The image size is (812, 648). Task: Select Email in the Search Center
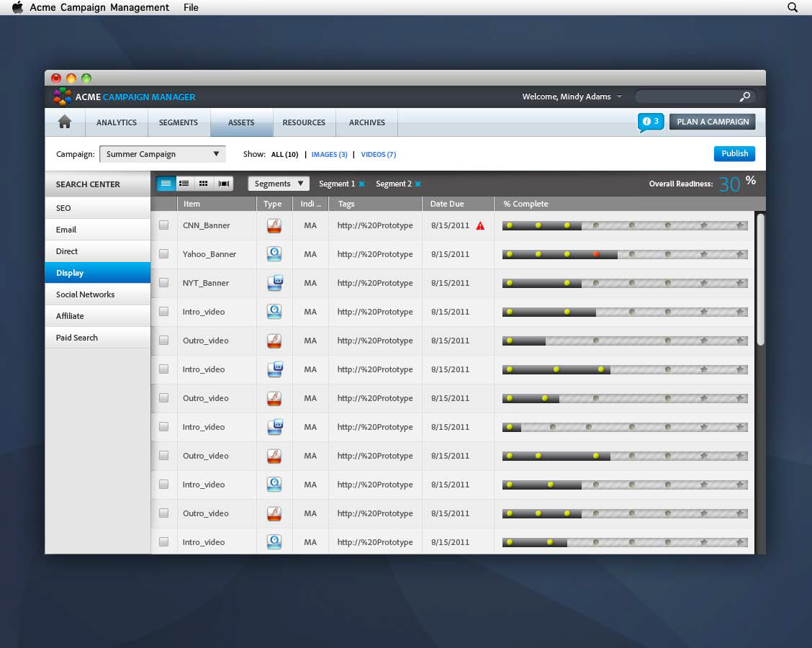coord(98,230)
